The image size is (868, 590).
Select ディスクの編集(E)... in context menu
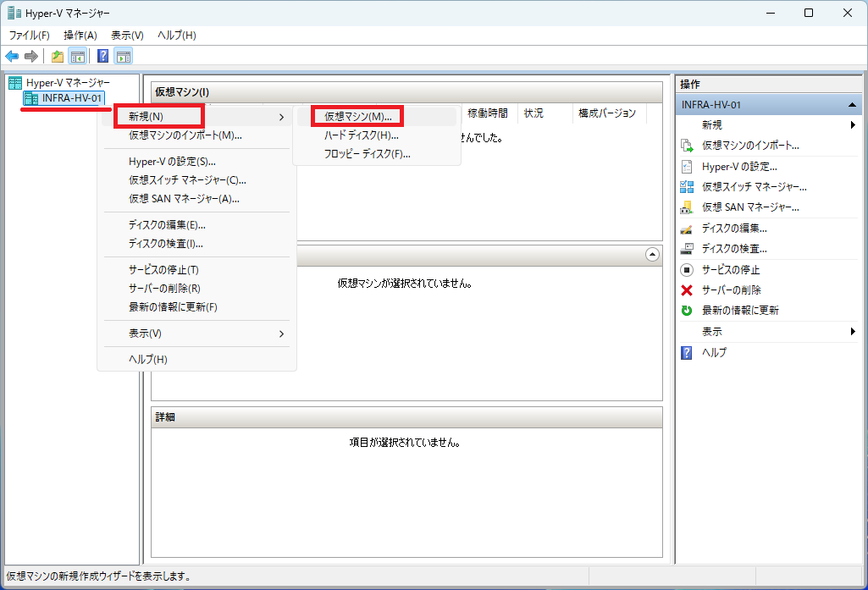(196, 225)
